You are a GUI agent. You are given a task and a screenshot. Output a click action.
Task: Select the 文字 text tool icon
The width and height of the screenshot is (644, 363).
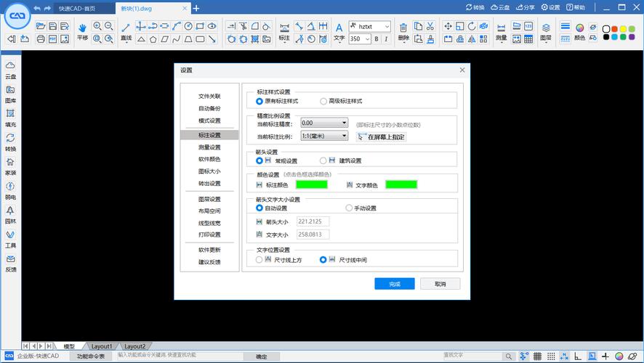[x=339, y=30]
